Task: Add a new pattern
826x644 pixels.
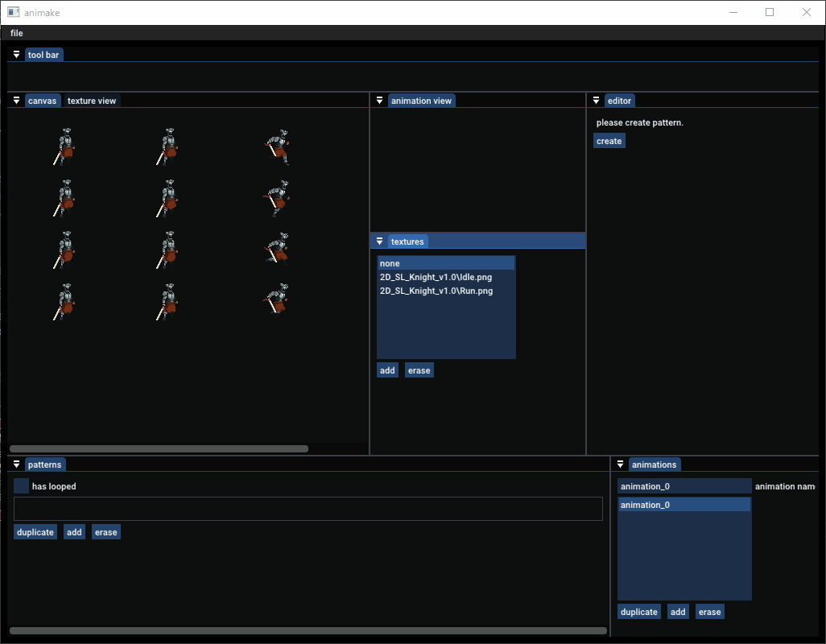Action: pyautogui.click(x=74, y=532)
